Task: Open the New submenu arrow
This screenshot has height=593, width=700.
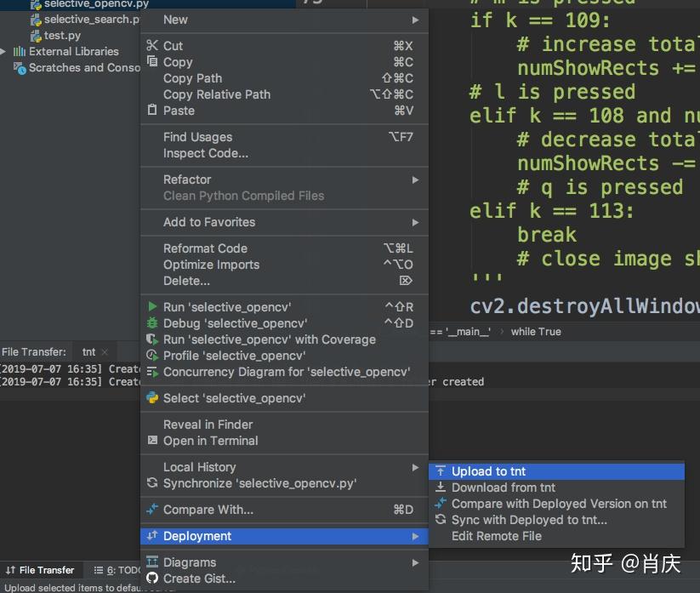Action: pos(415,20)
